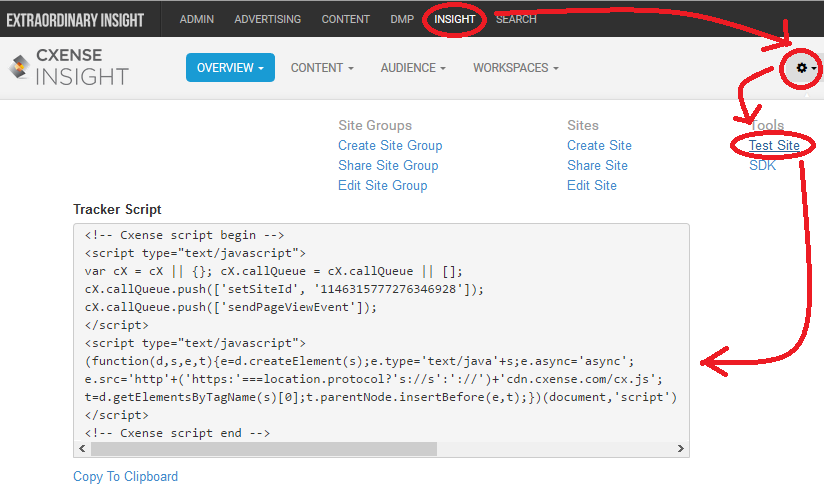Click the horizontal scrollbar right arrow
The image size is (824, 492).
[x=681, y=448]
